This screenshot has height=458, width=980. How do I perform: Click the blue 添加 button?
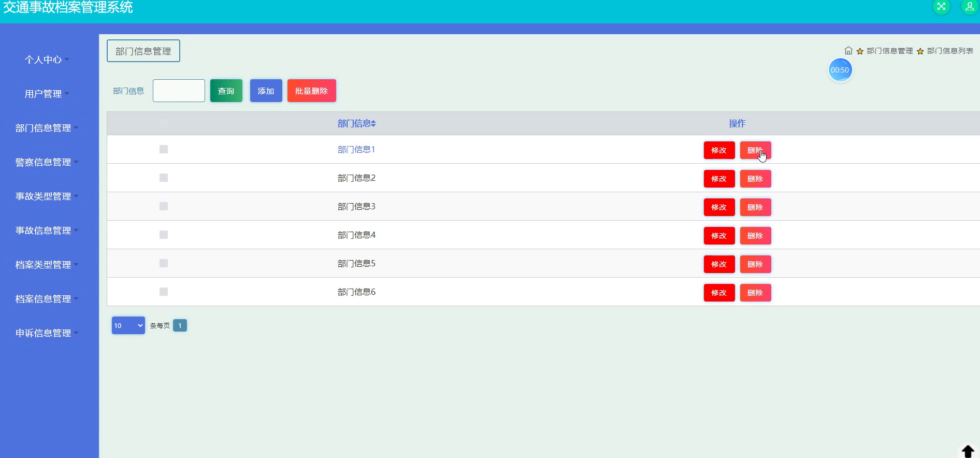(x=266, y=91)
